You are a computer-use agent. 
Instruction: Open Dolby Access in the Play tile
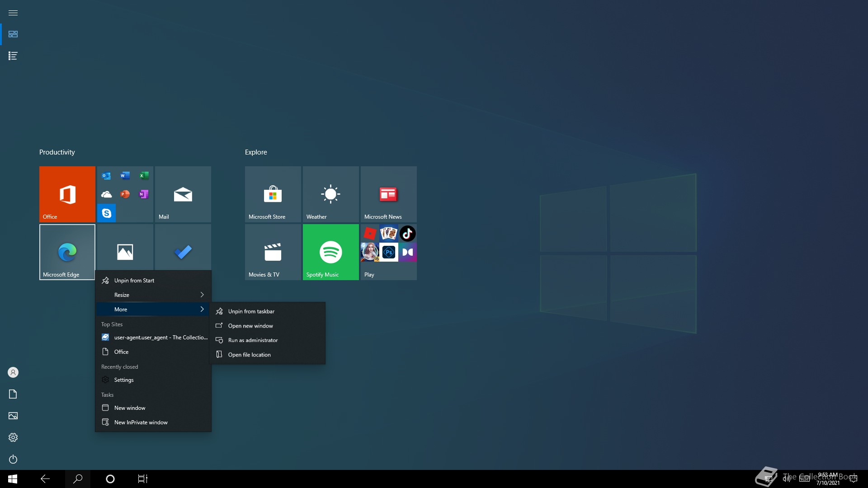(407, 252)
